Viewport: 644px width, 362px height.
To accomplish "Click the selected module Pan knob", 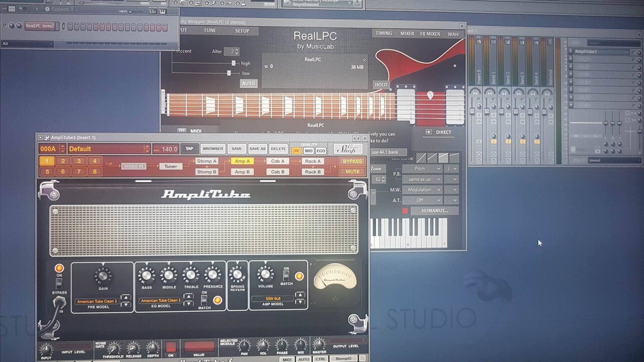I will 244,345.
